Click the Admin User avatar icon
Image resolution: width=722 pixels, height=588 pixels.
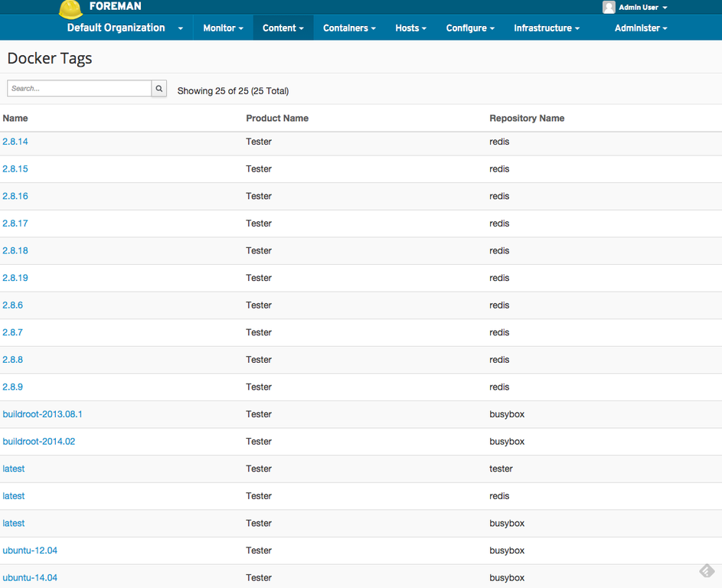point(609,8)
